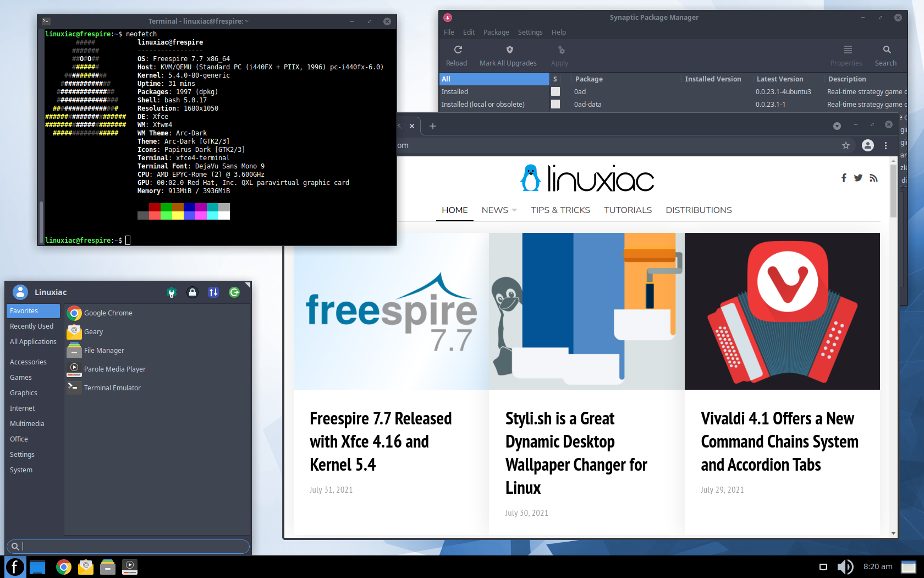Select All filter in Synaptic
The width and height of the screenshot is (924, 578).
coord(494,79)
